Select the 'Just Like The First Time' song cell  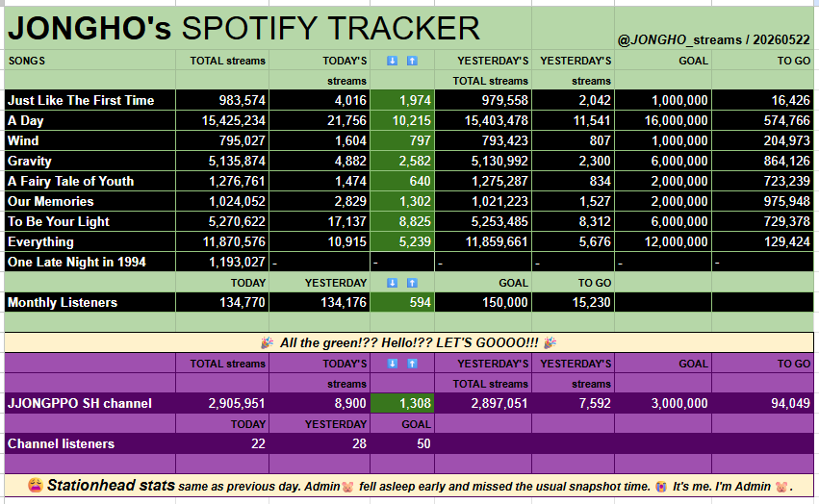point(90,100)
